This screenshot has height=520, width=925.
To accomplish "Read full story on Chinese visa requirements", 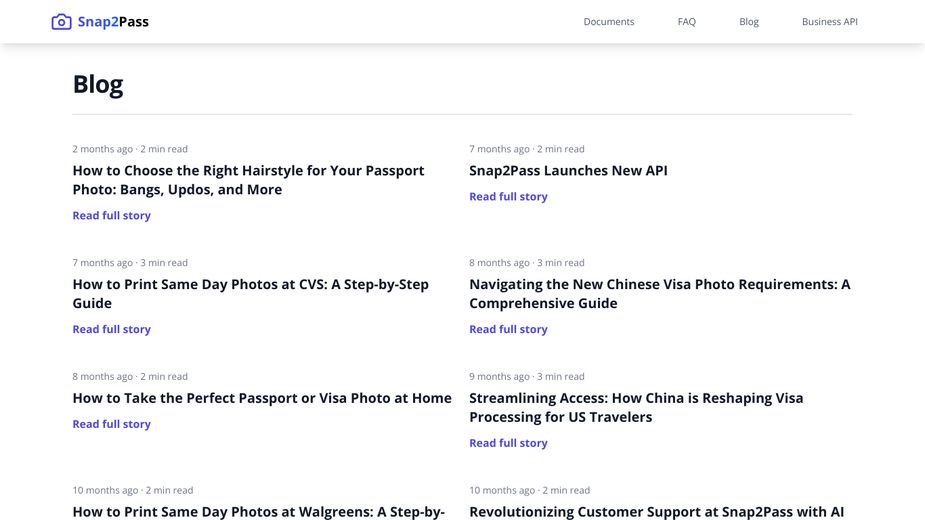I will 508,329.
